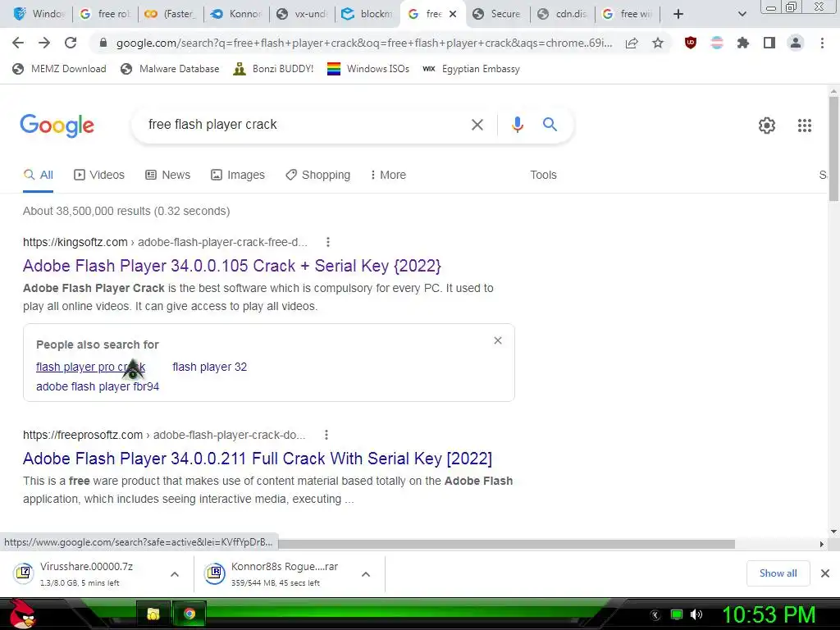Viewport: 840px width, 630px height.
Task: Open Angry Birds start button on taskbar
Action: [x=21, y=614]
